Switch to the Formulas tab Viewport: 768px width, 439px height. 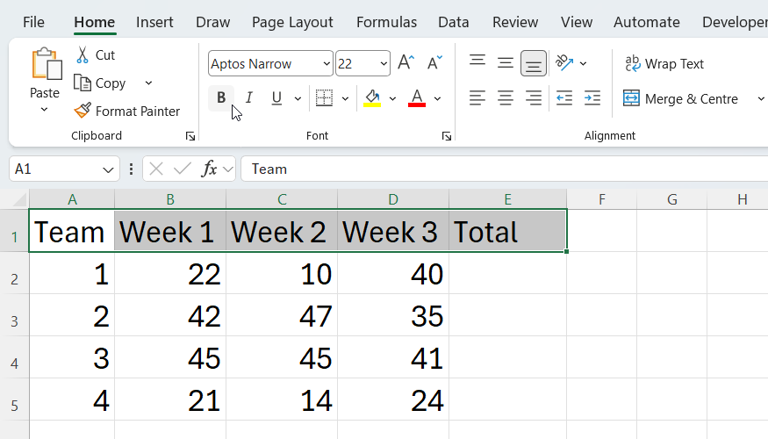(386, 22)
